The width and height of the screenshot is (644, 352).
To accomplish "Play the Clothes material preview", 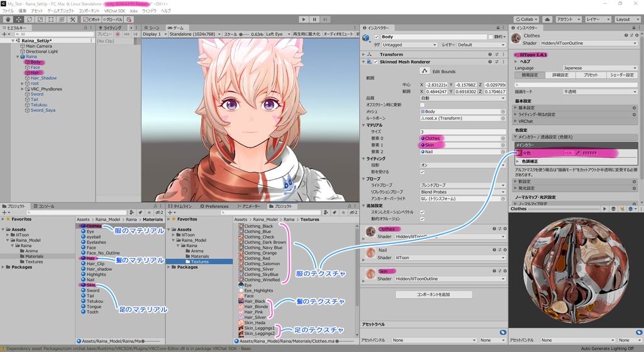I will pyautogui.click(x=604, y=209).
